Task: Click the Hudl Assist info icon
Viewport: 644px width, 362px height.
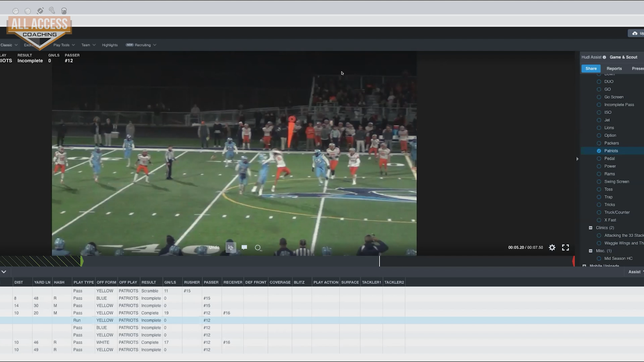Action: [x=604, y=57]
